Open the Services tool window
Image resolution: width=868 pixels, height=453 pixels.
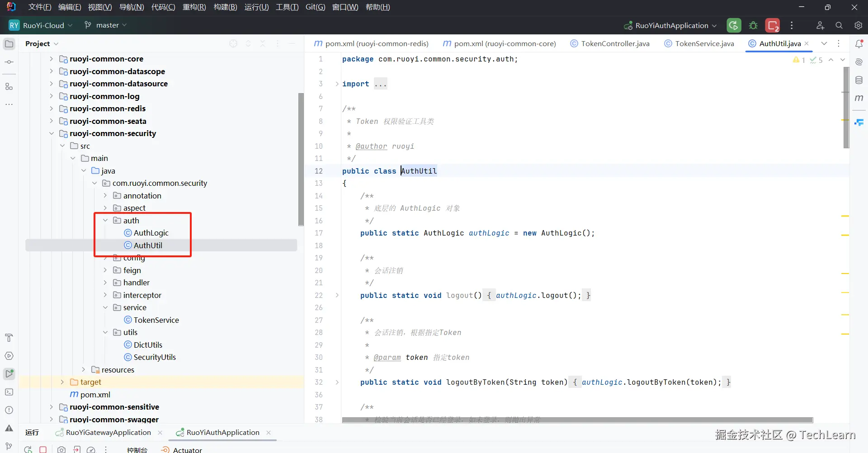(x=9, y=356)
